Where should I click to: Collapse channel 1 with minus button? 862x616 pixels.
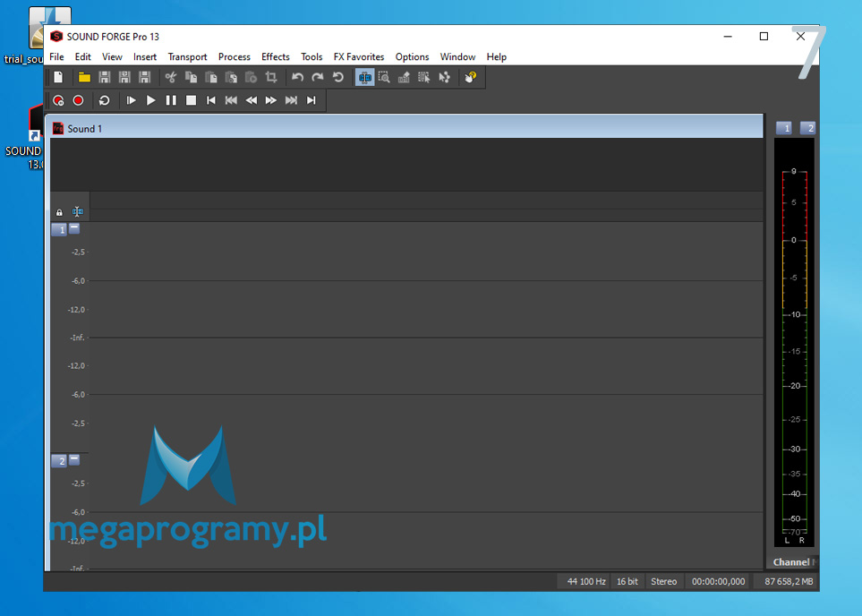[74, 227]
